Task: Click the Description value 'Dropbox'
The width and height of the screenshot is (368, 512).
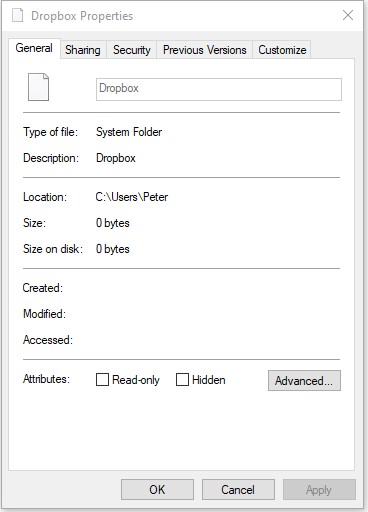Action: click(x=116, y=158)
